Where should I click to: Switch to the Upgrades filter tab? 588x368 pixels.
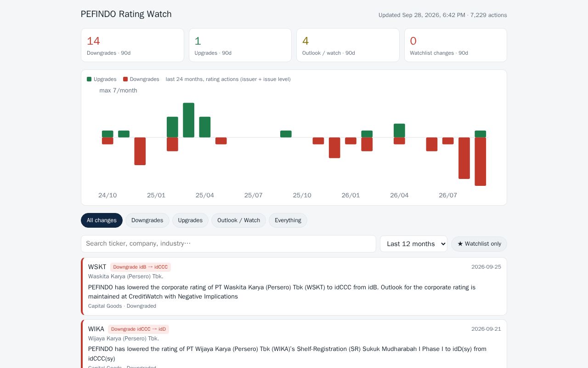click(x=190, y=220)
